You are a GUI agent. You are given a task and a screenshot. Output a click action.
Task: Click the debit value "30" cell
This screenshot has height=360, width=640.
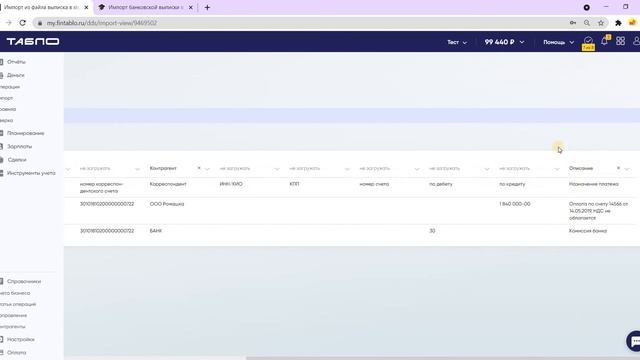(432, 231)
